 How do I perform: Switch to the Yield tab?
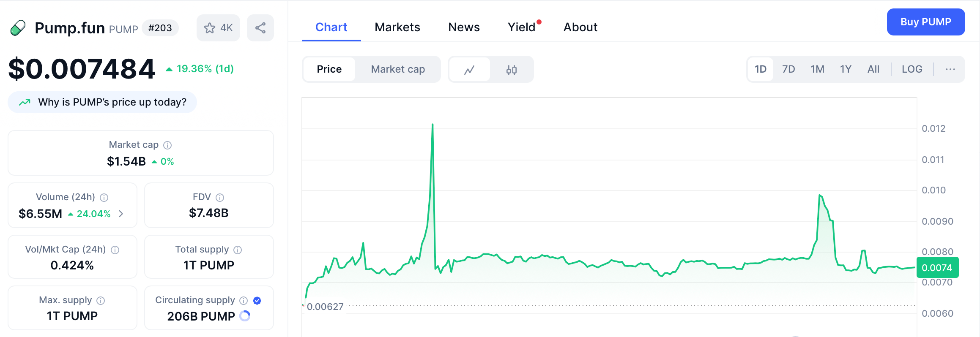pyautogui.click(x=523, y=27)
